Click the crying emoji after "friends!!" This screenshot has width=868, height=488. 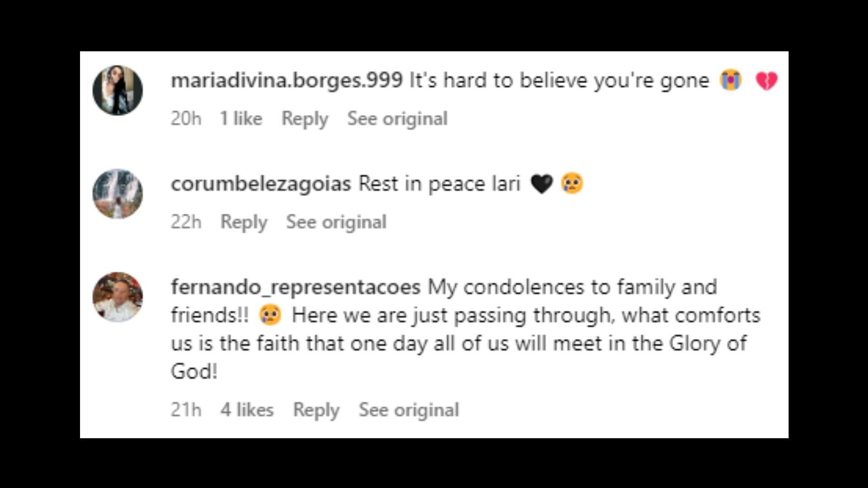pos(270,315)
